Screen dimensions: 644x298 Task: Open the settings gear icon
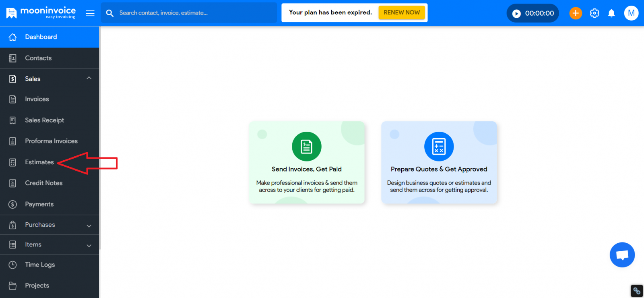pos(594,13)
